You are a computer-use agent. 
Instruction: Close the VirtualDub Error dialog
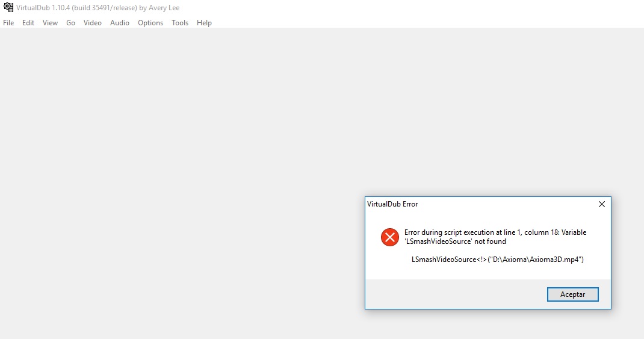point(602,204)
